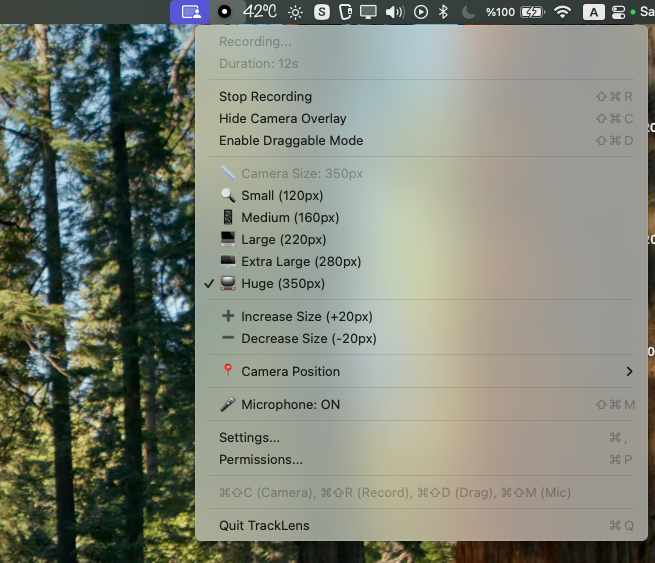This screenshot has height=563, width=655.
Task: Hide Camera Overlay
Action: 282,119
